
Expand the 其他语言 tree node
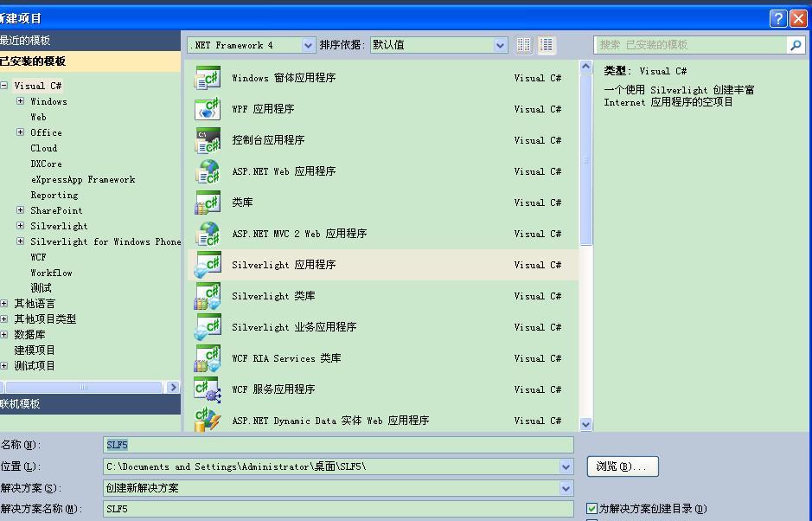click(x=4, y=303)
